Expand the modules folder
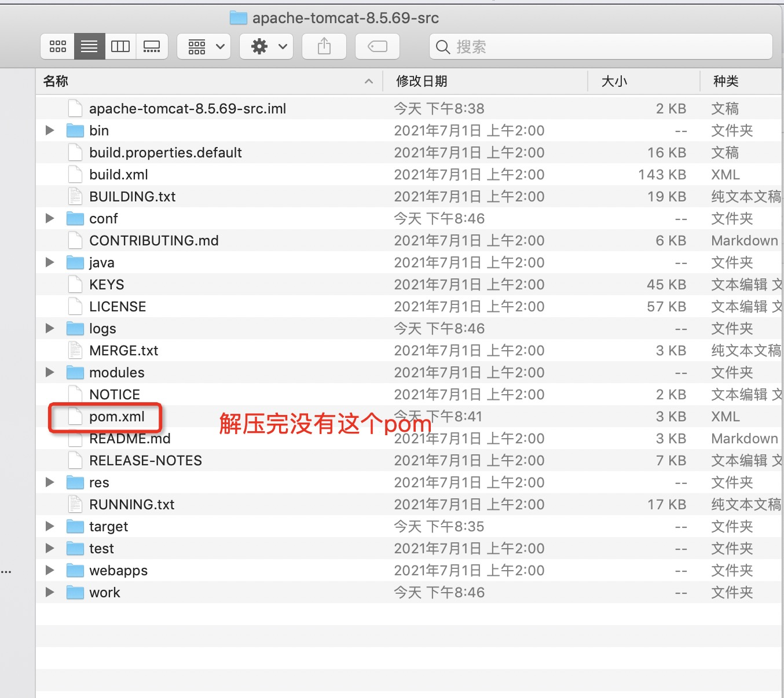Viewport: 784px width, 698px height. pyautogui.click(x=50, y=372)
